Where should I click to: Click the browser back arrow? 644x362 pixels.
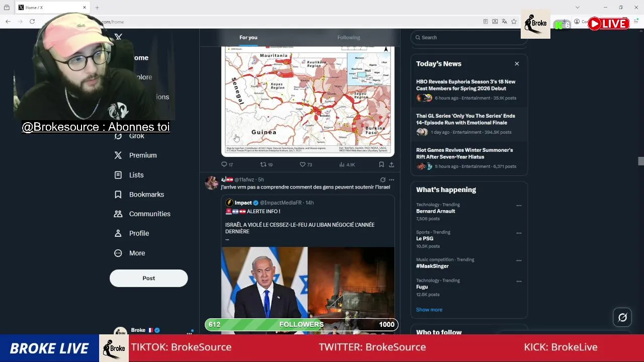[x=8, y=22]
